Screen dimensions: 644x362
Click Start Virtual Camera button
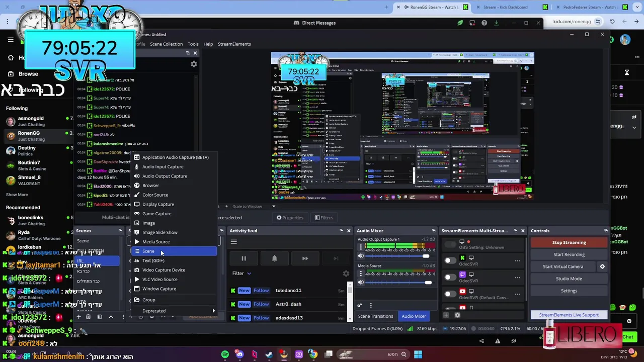click(563, 266)
